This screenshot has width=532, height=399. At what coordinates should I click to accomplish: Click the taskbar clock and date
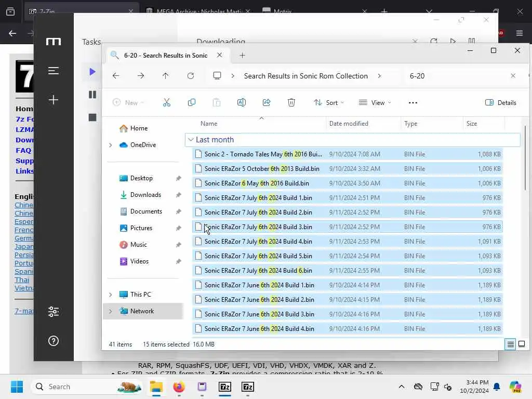pos(474,387)
